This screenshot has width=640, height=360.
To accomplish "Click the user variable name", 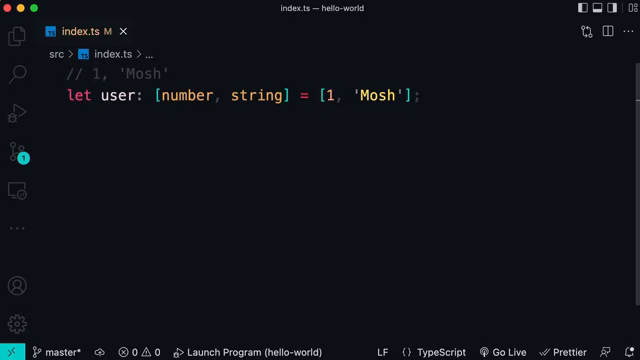I will (118, 96).
